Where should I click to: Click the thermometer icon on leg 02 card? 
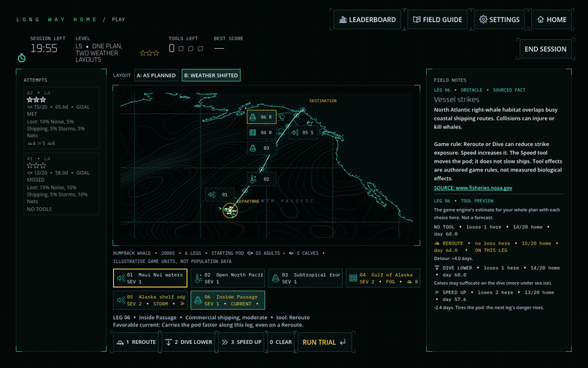[198, 278]
